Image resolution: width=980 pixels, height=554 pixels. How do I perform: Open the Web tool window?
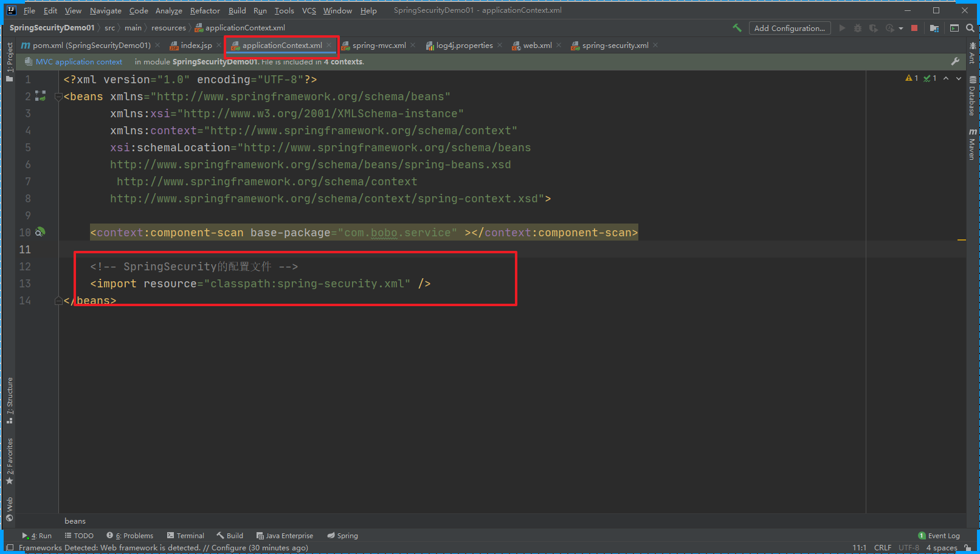(x=9, y=509)
